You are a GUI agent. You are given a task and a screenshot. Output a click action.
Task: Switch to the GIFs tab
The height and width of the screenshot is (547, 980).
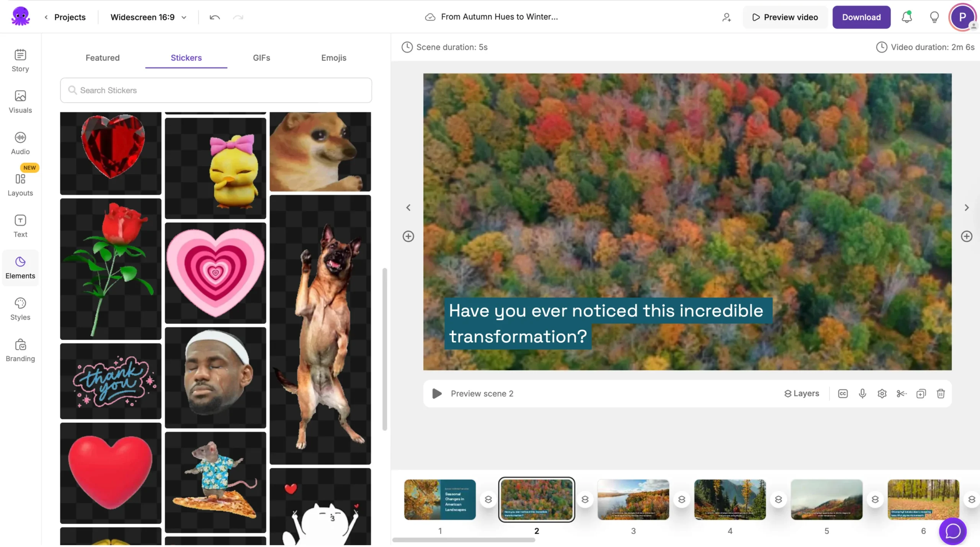tap(261, 58)
